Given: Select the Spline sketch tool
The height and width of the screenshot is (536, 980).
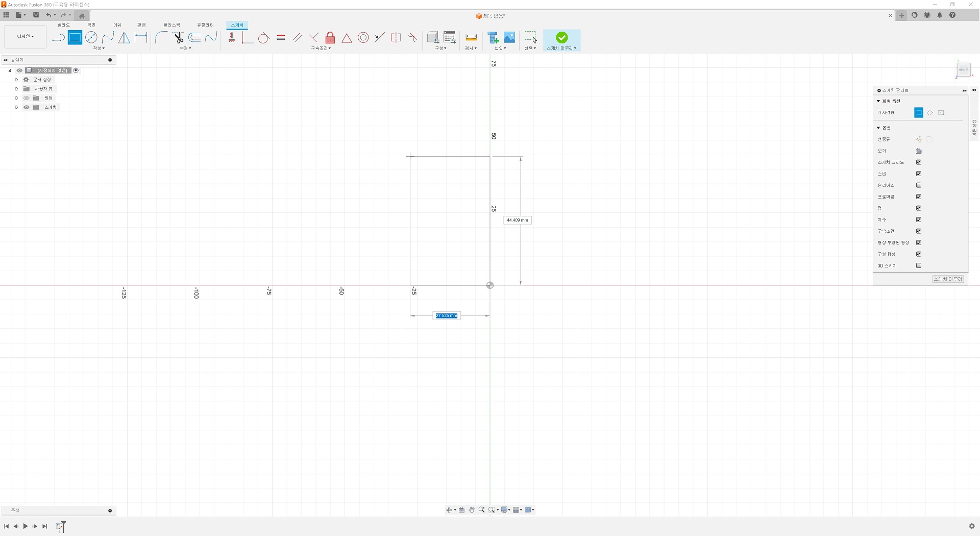Looking at the screenshot, I should click(x=108, y=38).
